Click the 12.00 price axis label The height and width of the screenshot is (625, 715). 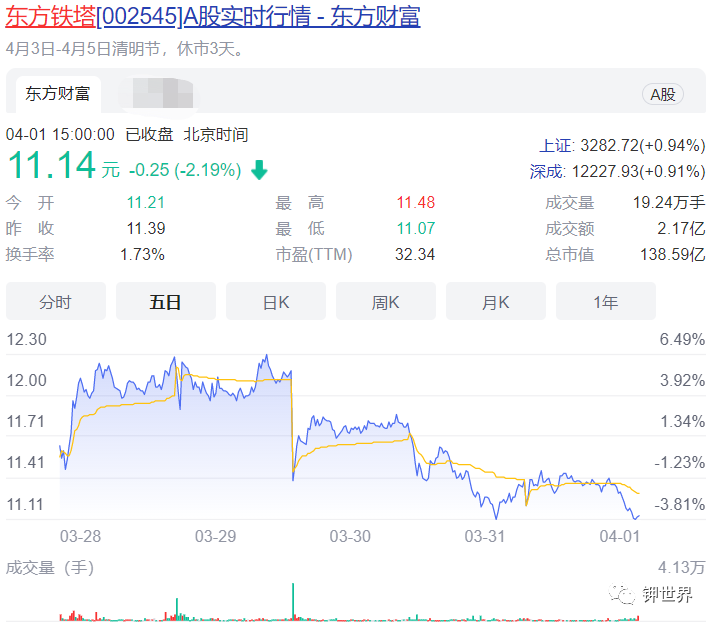pos(26,380)
